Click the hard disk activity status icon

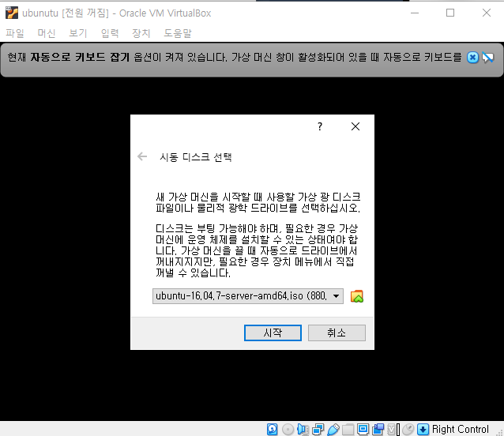(x=272, y=429)
